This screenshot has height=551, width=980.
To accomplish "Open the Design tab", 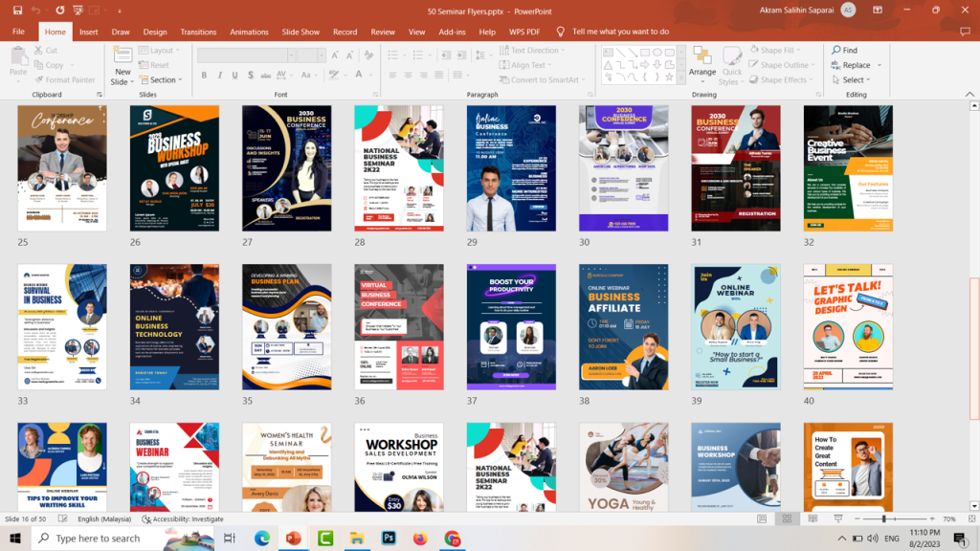I will tap(155, 32).
